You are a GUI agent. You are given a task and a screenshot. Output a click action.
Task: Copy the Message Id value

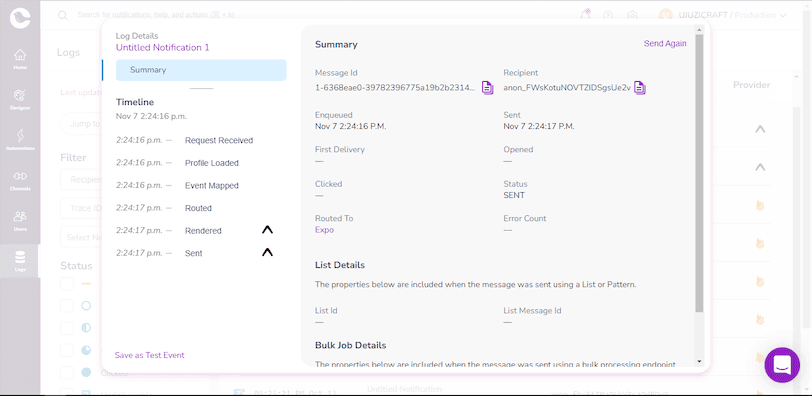point(487,87)
